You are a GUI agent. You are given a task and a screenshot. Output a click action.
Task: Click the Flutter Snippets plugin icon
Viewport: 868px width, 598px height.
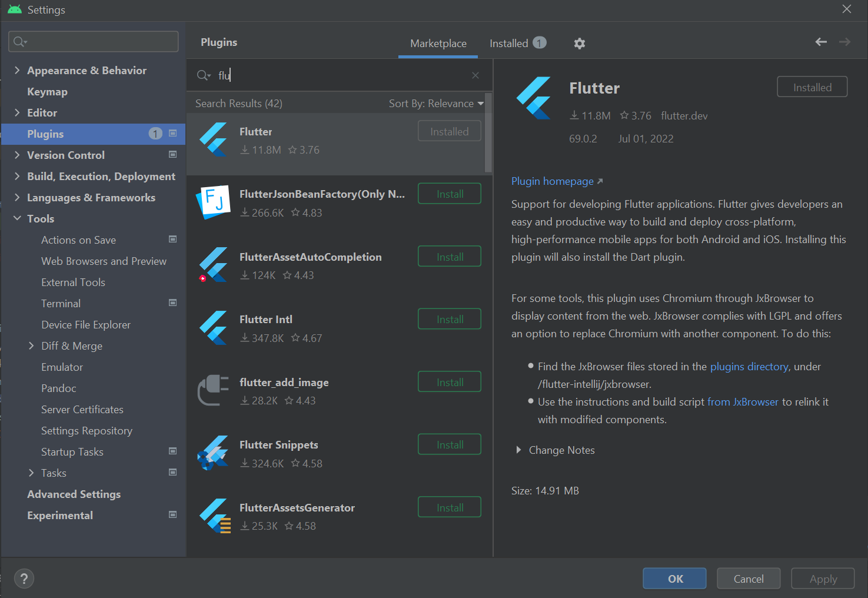213,453
